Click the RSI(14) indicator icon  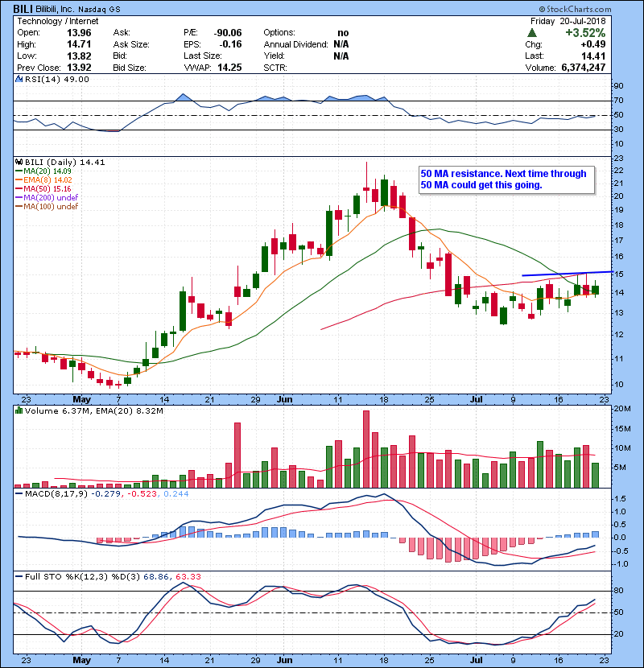tap(19, 79)
